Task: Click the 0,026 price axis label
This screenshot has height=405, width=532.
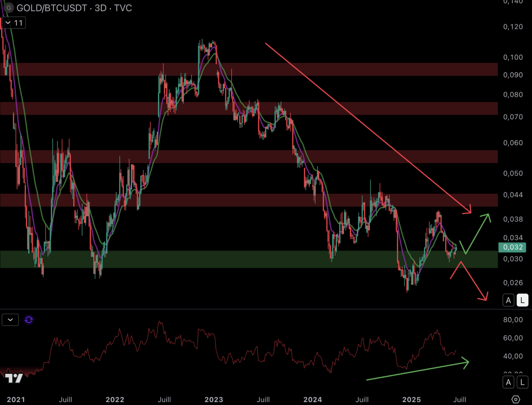Action: click(x=513, y=283)
